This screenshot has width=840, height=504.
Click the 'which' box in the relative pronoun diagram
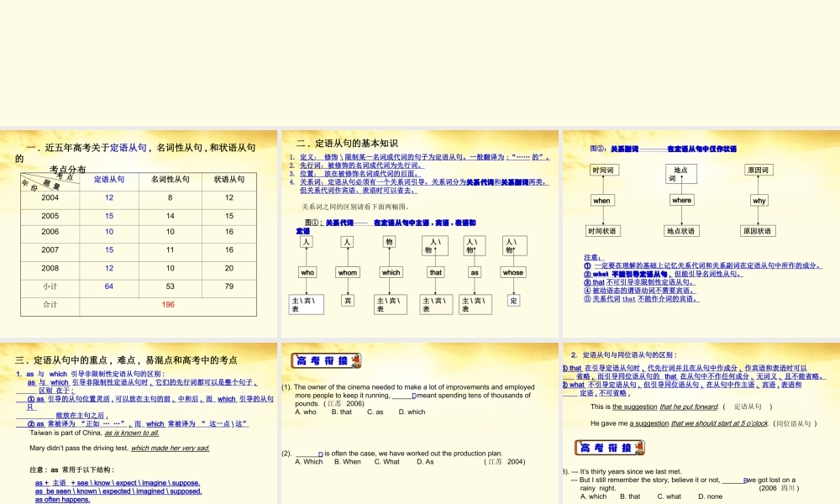point(391,272)
